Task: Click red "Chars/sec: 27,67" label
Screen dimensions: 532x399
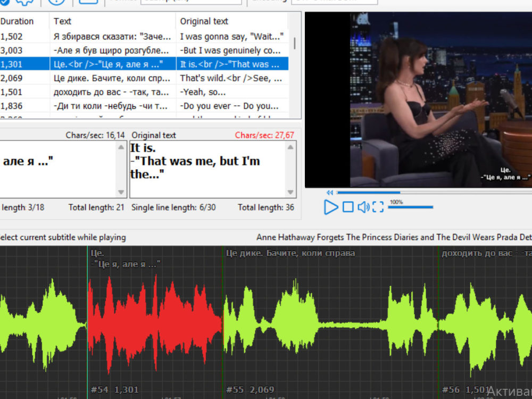Action: (264, 135)
